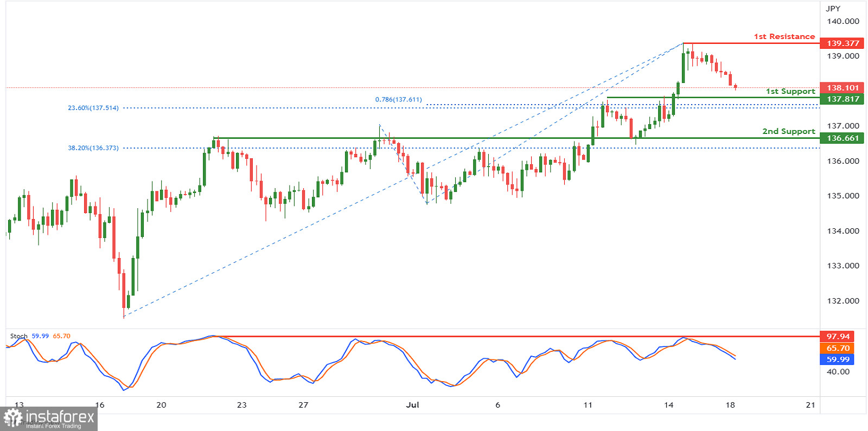Click the Stoch orange value 65.70 in legend

pos(61,336)
